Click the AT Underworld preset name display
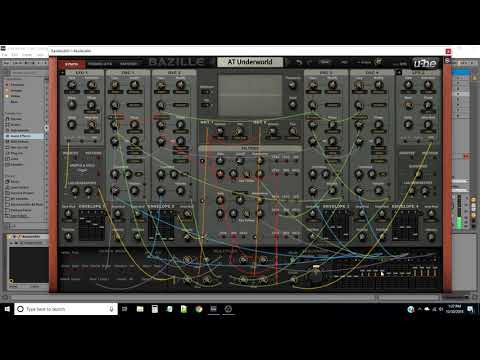 tap(250, 62)
